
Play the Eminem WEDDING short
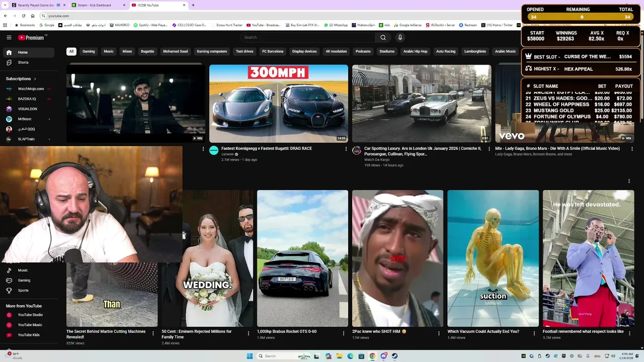(x=207, y=258)
